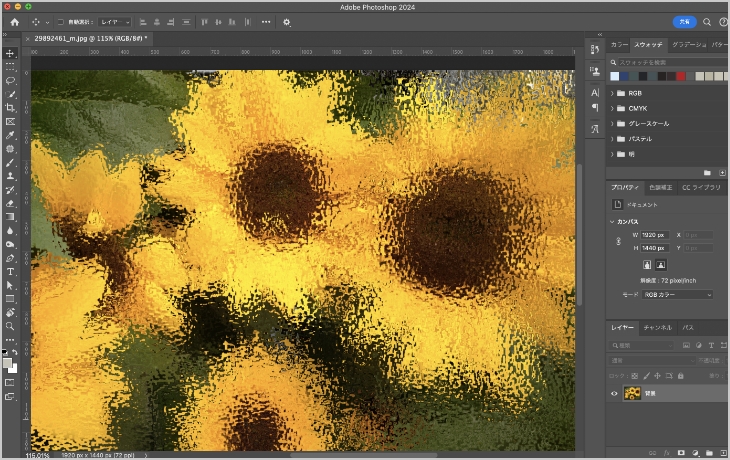Expand the グレースケール swatch folder
The height and width of the screenshot is (460, 730).
pos(612,124)
